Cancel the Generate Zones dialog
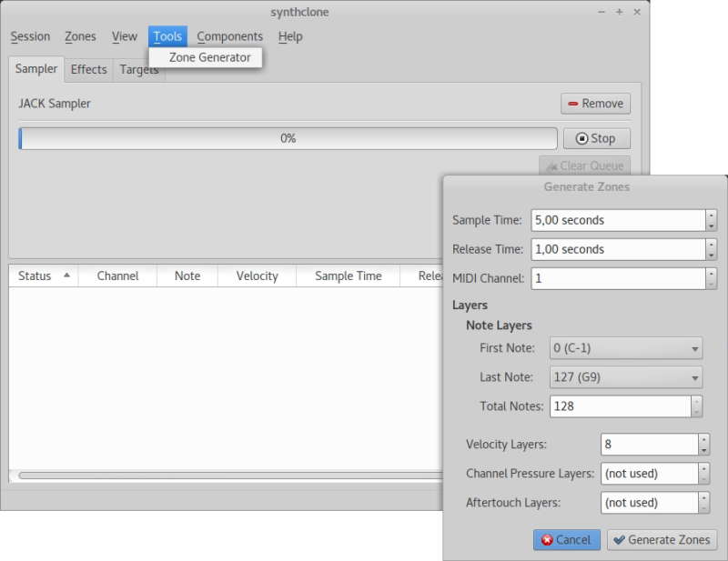Screen dimensions: 728x561 tap(566, 540)
